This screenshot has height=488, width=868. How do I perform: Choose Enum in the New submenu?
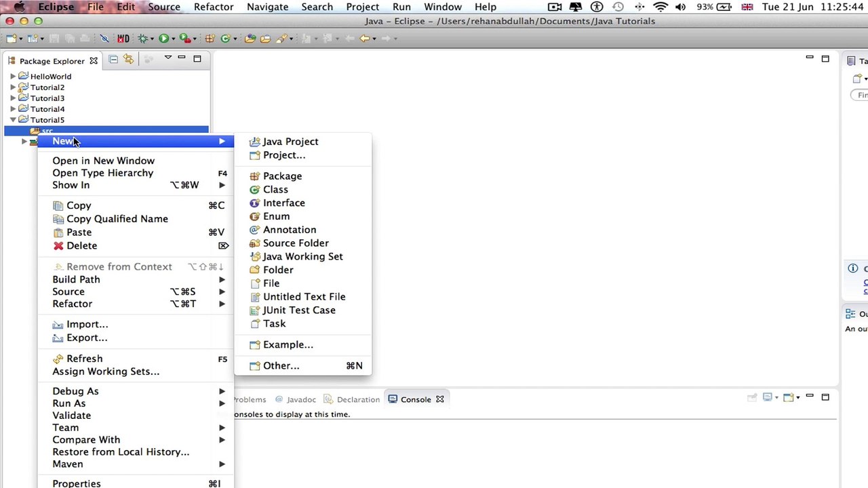coord(302,216)
